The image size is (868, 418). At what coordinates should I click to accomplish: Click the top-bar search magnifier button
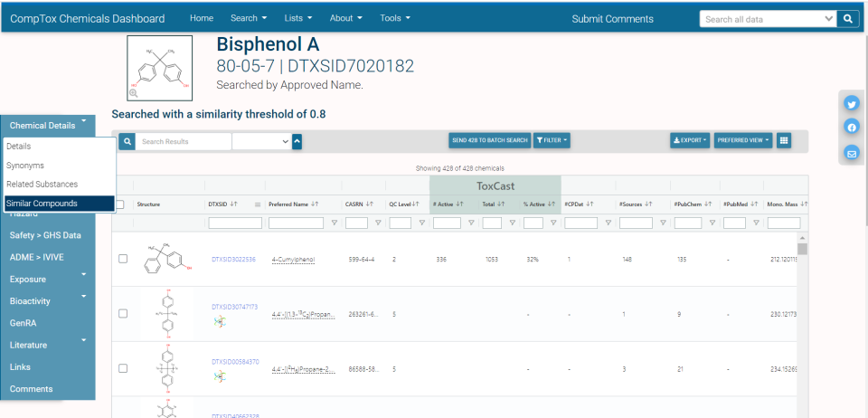tap(848, 19)
